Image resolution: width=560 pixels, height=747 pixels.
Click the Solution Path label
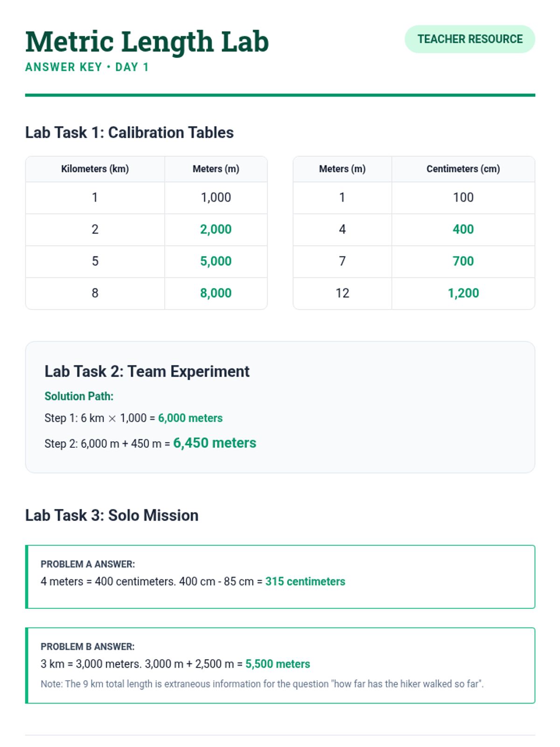[x=79, y=396]
